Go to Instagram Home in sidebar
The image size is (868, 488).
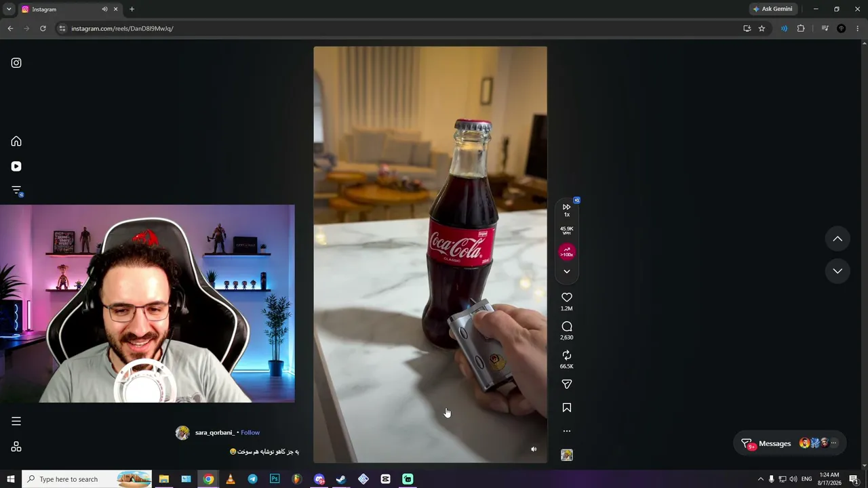[x=16, y=141]
